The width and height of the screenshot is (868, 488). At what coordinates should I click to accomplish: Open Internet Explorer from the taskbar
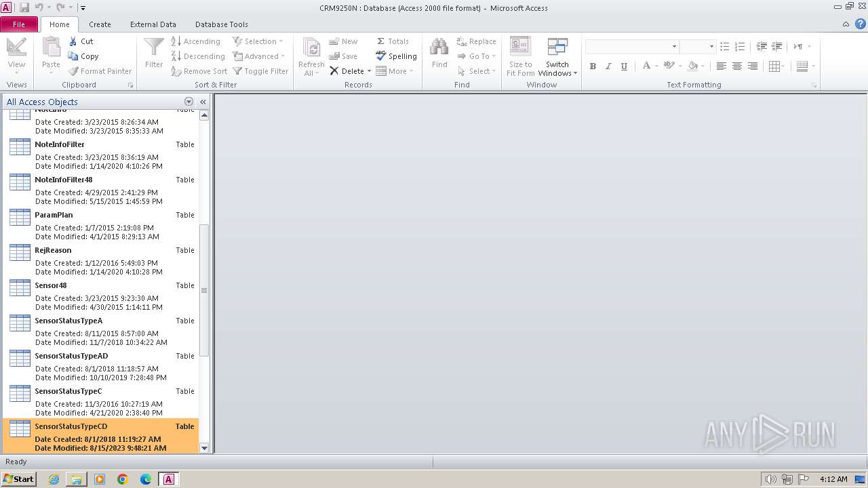[54, 479]
